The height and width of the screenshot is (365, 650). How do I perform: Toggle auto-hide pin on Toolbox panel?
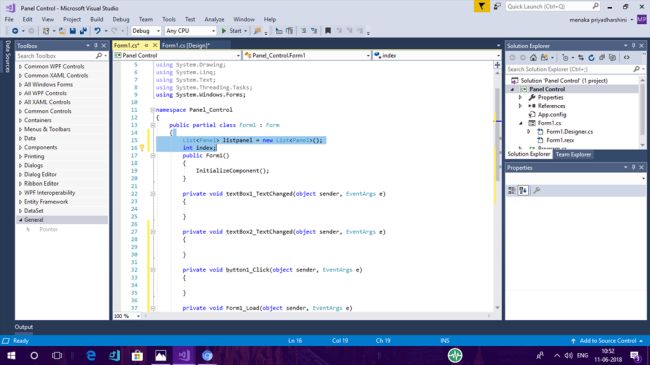96,46
